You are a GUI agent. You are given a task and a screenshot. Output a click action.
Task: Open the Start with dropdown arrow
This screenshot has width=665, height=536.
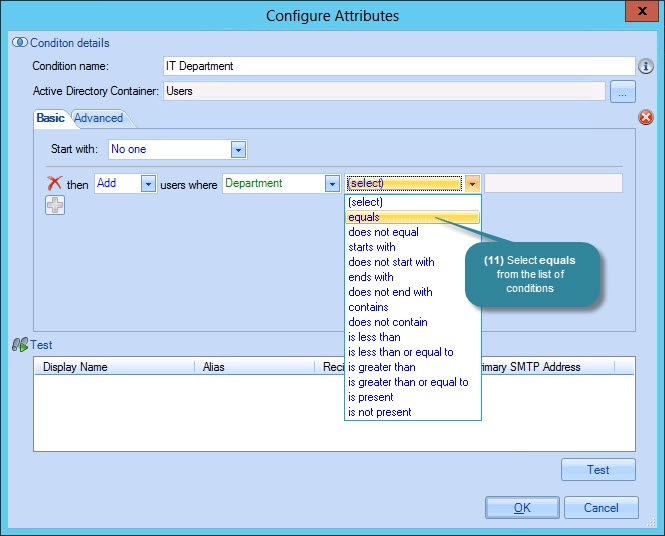tap(238, 150)
